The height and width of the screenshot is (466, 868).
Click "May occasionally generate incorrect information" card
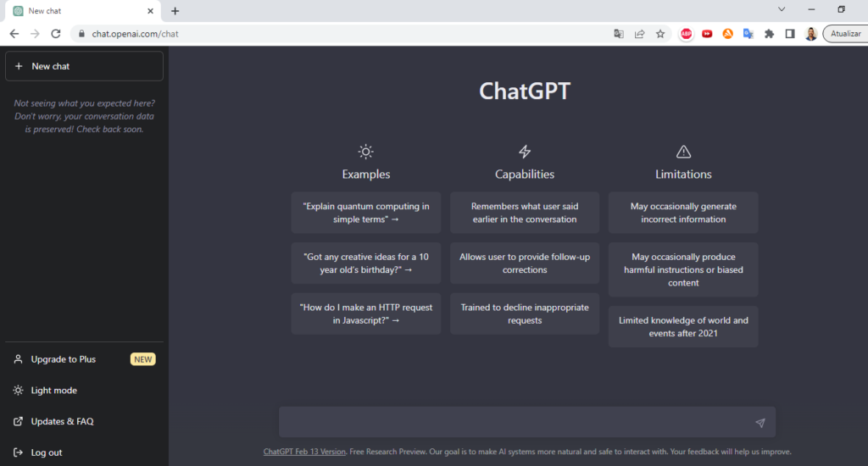click(683, 213)
